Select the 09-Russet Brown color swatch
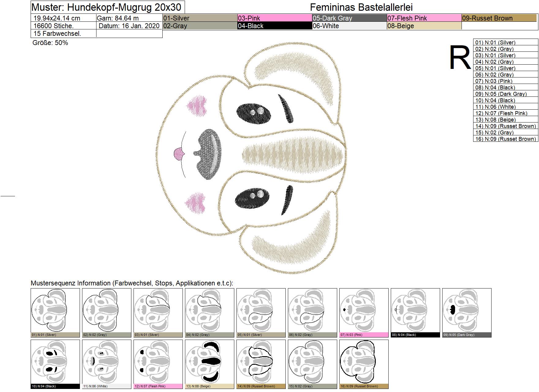This screenshot has height=392, width=539. tap(499, 18)
